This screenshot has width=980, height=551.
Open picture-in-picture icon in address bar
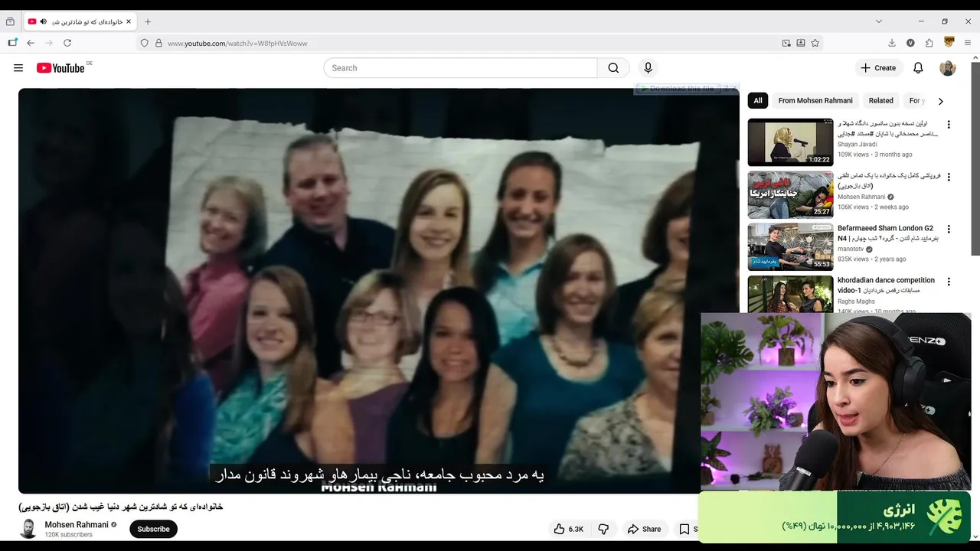coord(786,43)
